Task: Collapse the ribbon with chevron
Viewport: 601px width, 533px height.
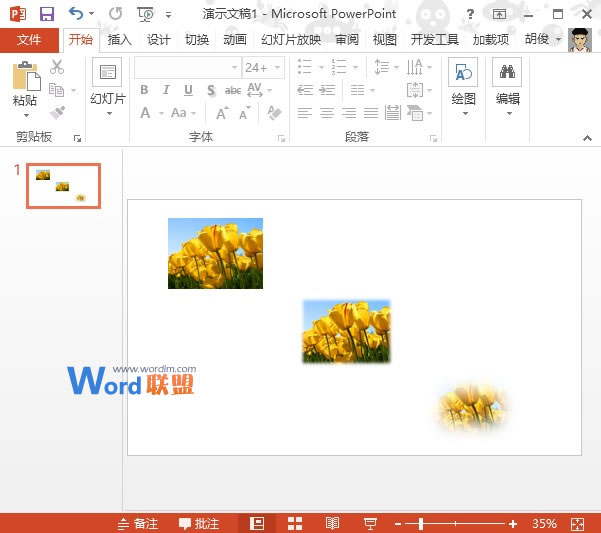Action: (587, 138)
